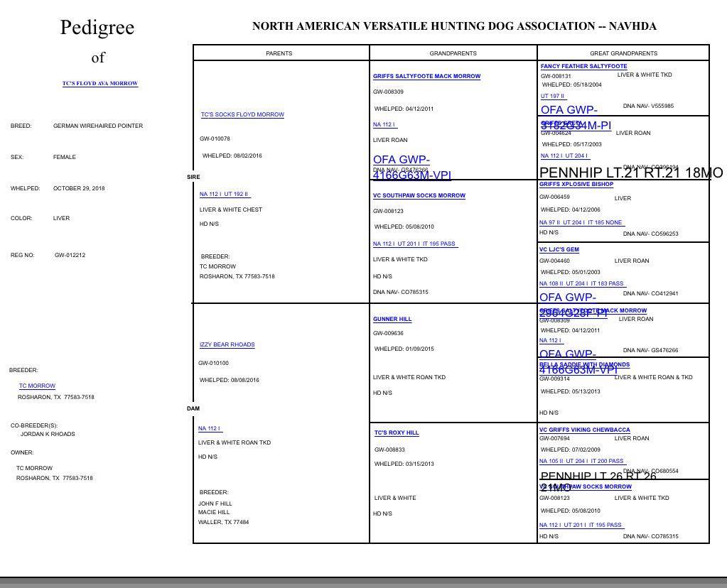Click the NA 112 I UT 192 II title link

225,194
